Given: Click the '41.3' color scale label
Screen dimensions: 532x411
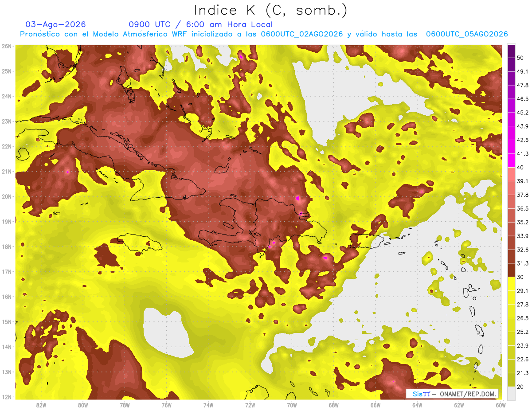Looking at the screenshot, I should (x=522, y=154).
